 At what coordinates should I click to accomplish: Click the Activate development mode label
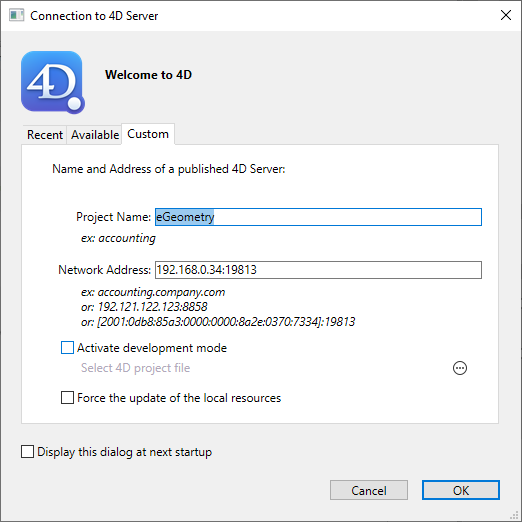[x=152, y=348]
